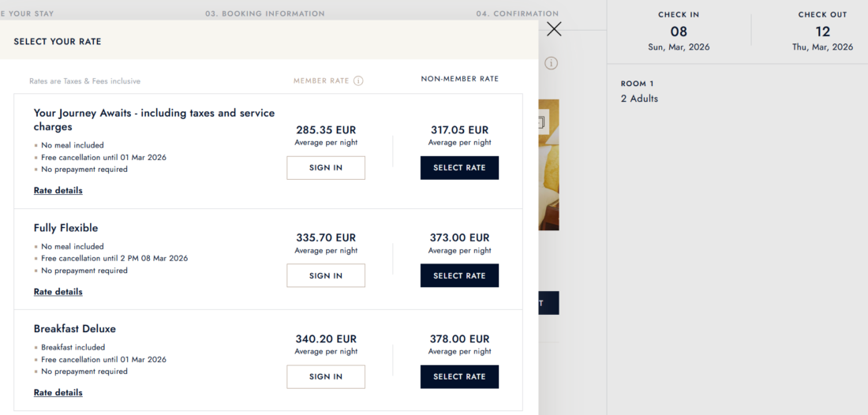Viewport: 868px width, 415px height.
Task: Select the 317.05 EUR non-member rate
Action: (459, 168)
